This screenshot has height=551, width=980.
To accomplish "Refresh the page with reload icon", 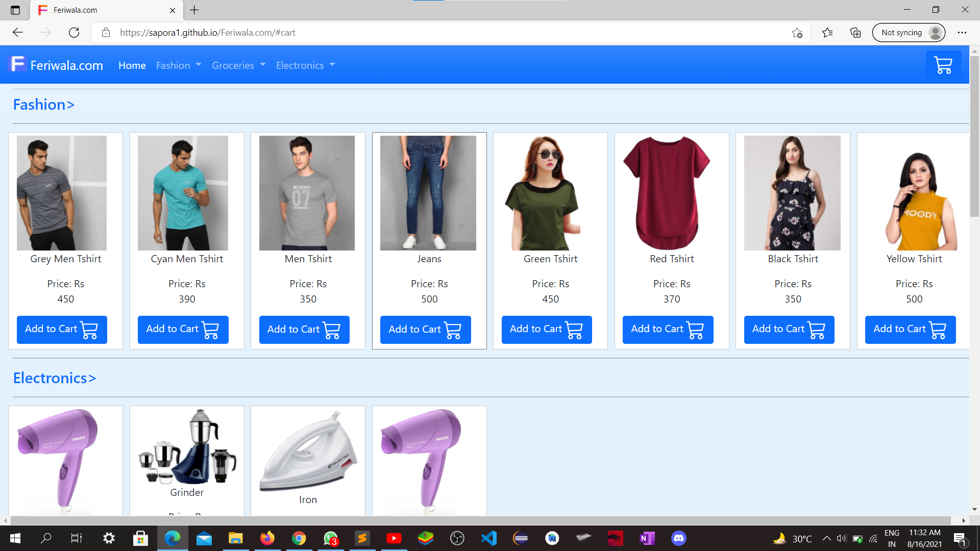I will coord(74,33).
